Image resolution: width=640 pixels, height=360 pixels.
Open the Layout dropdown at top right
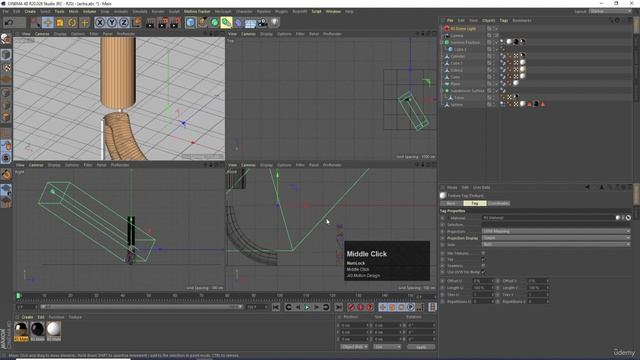[x=610, y=11]
